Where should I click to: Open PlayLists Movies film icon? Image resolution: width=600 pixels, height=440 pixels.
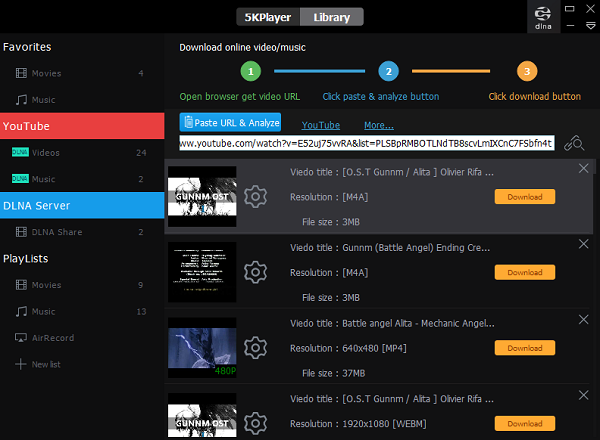[x=21, y=285]
